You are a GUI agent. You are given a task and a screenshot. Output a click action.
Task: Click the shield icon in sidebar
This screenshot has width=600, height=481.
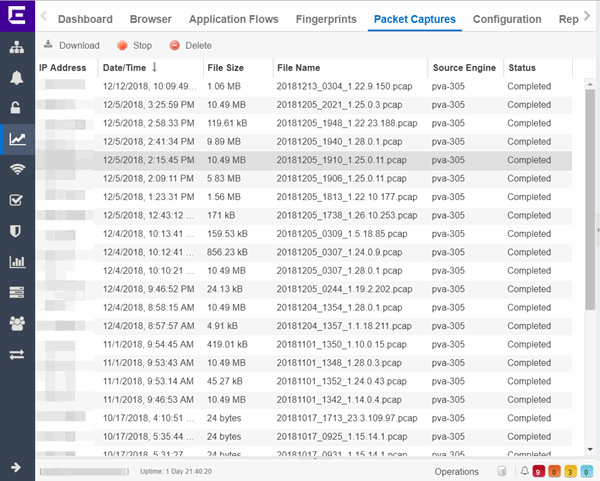16,231
